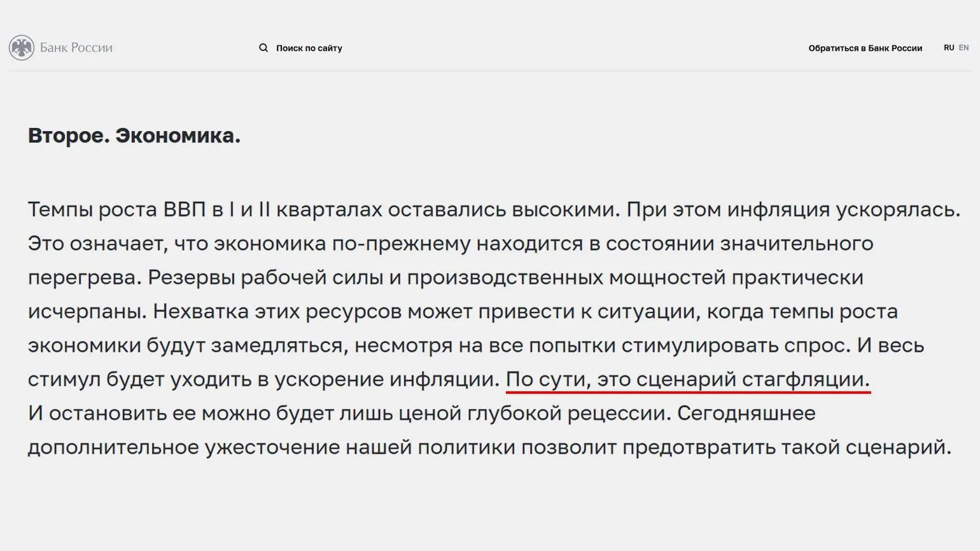
Task: Click the word "ужесточение" in the last line
Action: (x=272, y=447)
